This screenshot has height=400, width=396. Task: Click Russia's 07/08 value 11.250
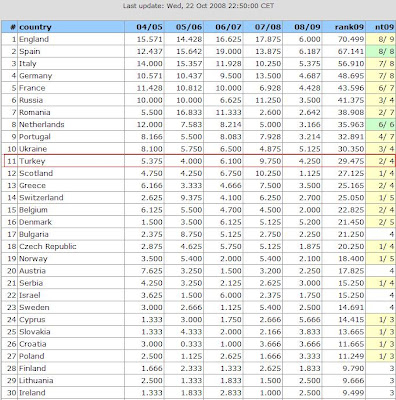coord(268,100)
